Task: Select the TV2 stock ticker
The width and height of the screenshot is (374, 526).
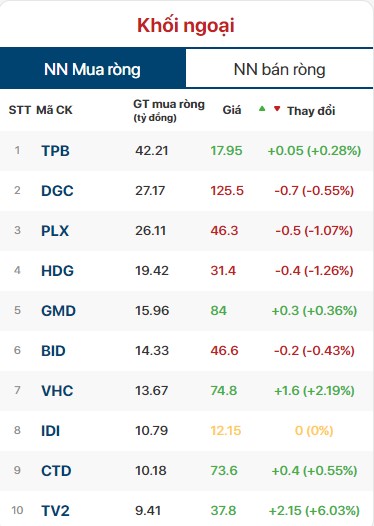Action: (55, 511)
